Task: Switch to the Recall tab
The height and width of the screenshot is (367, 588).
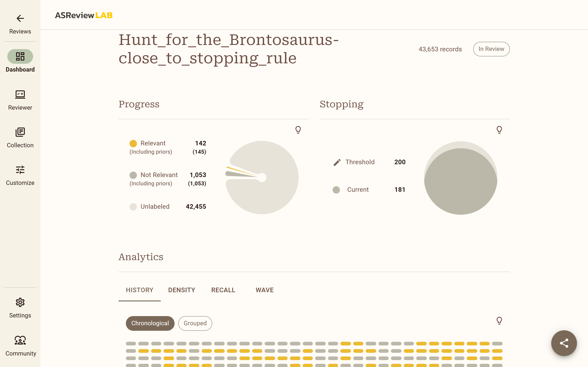Action: [223, 290]
